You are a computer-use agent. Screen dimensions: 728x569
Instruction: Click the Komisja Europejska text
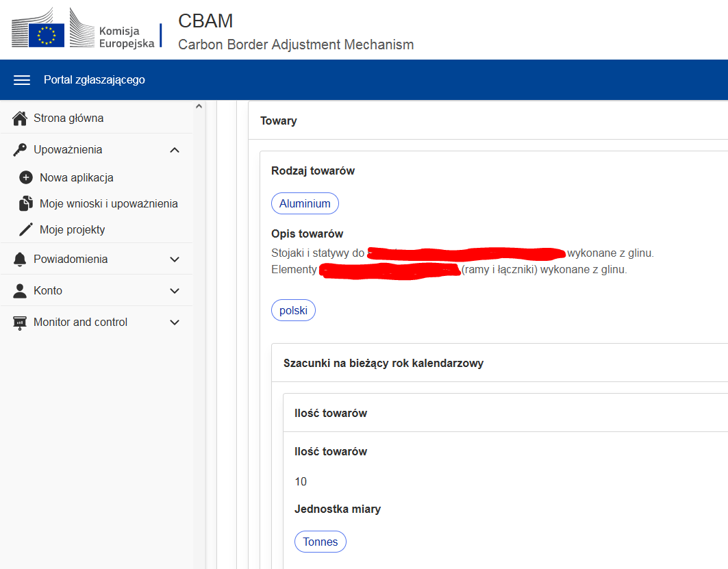pos(126,37)
